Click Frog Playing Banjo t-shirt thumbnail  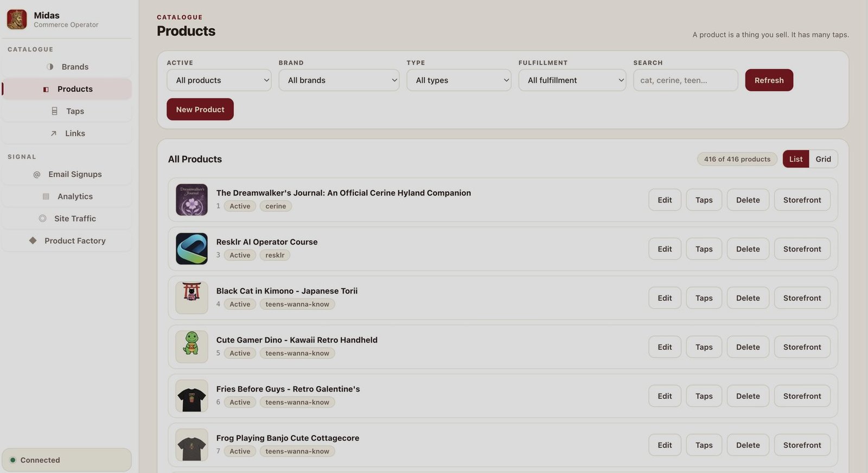[x=192, y=445]
